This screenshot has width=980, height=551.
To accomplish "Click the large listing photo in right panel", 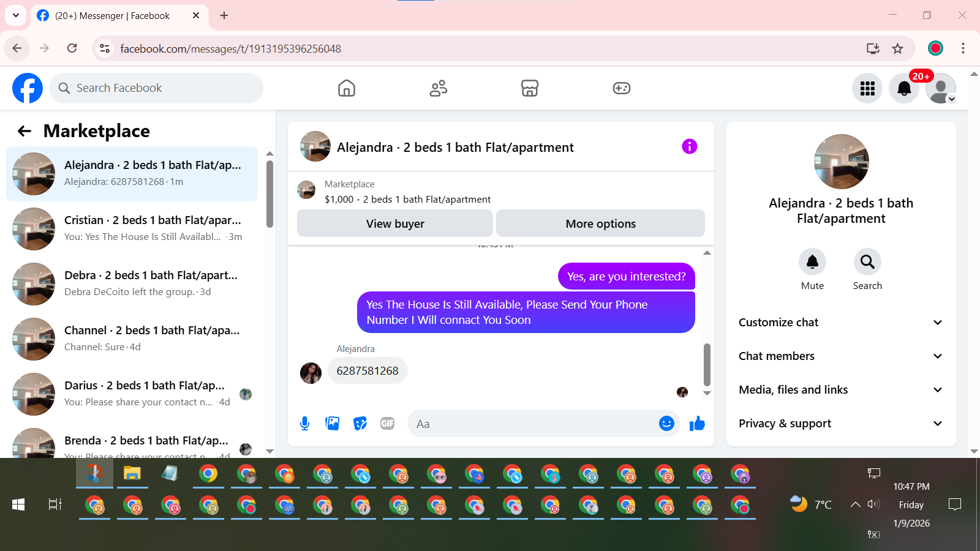I will coord(841,162).
